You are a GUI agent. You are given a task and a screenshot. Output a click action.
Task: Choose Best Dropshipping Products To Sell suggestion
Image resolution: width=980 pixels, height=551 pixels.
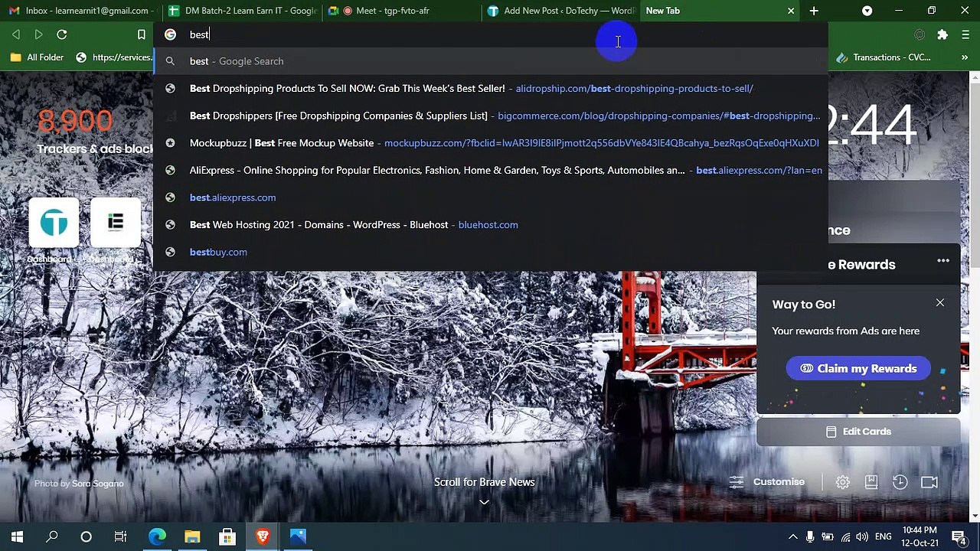point(490,89)
